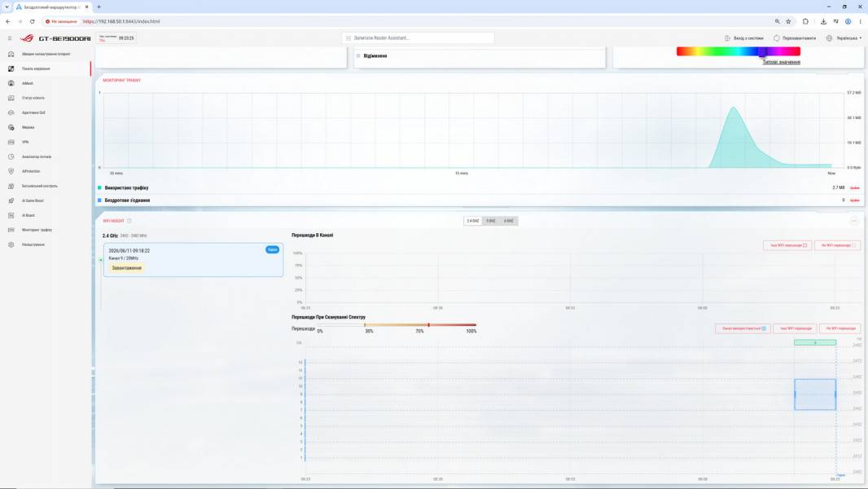Image resolution: width=868 pixels, height=489 pixels.
Task: Click the traffic peak in monitoring chart
Action: click(x=734, y=108)
